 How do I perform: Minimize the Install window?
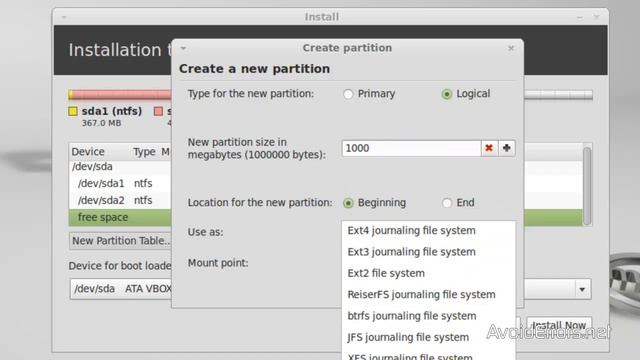click(x=580, y=17)
